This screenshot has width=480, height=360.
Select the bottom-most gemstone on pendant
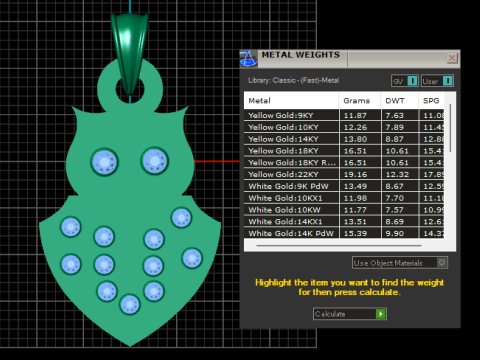coord(130,304)
